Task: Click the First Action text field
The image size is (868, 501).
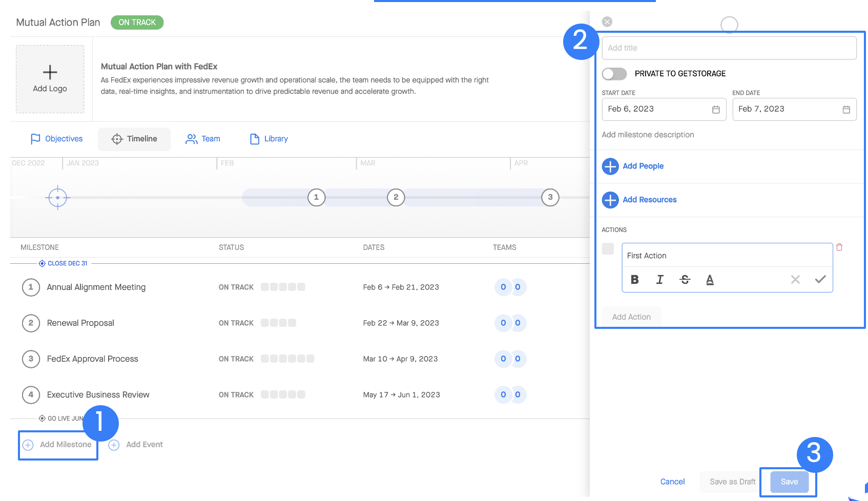Action: 727,256
